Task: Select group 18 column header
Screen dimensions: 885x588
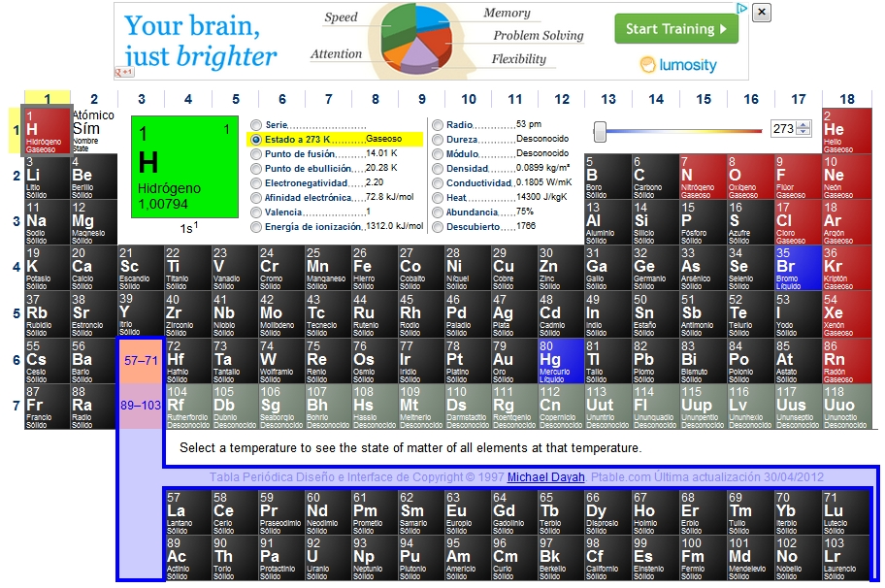Action: pyautogui.click(x=847, y=99)
